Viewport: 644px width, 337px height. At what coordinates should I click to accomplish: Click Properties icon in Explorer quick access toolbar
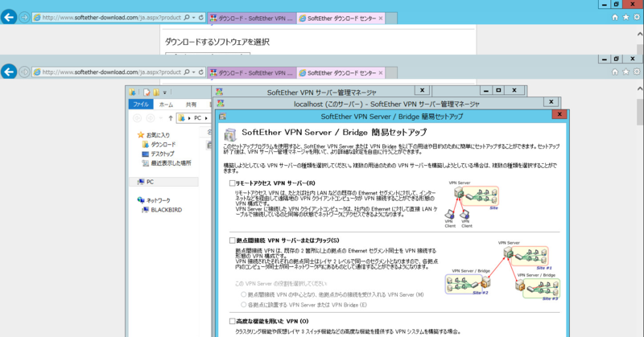pyautogui.click(x=147, y=92)
